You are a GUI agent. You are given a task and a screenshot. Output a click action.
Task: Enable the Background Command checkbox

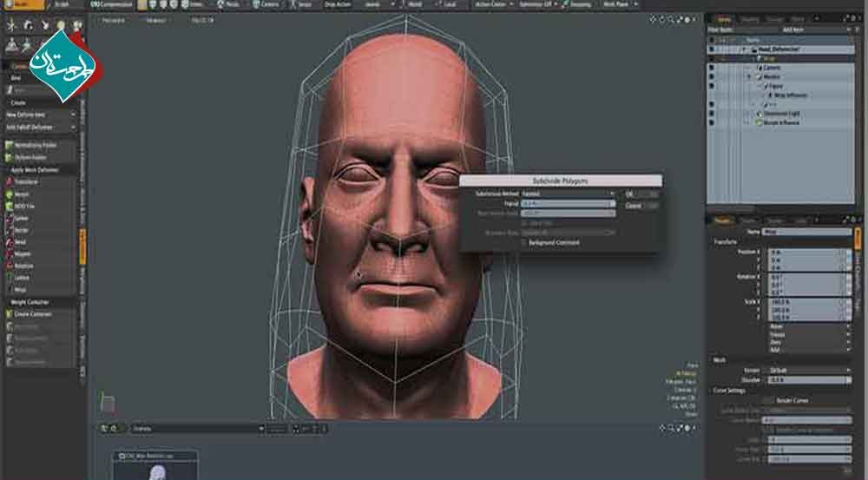[523, 242]
